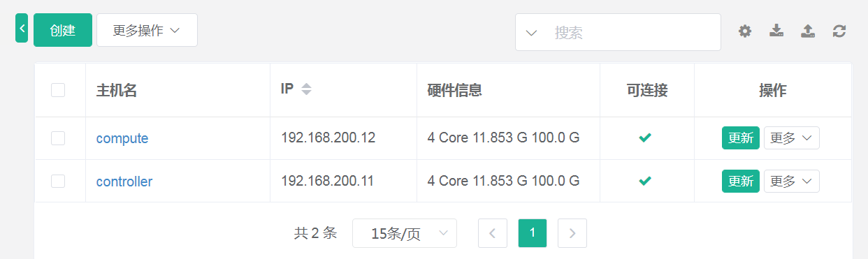Open table settings gear icon
868x259 pixels.
(x=745, y=31)
